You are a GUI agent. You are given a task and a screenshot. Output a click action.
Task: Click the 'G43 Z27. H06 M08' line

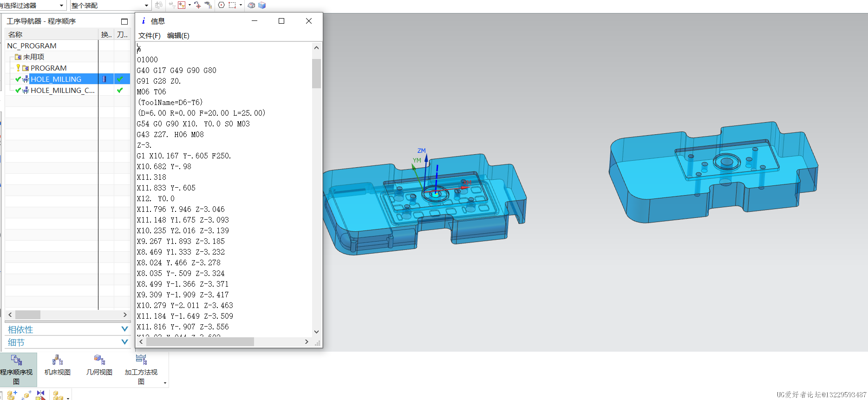170,135
